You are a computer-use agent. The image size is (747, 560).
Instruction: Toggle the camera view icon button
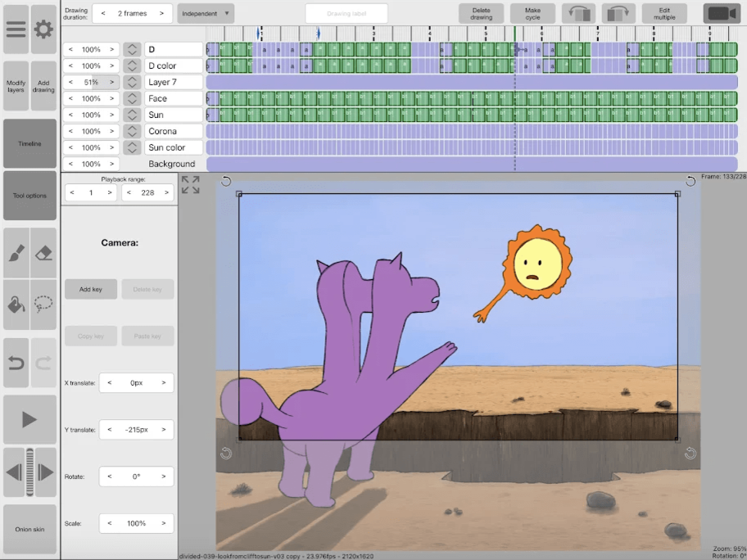pos(722,13)
